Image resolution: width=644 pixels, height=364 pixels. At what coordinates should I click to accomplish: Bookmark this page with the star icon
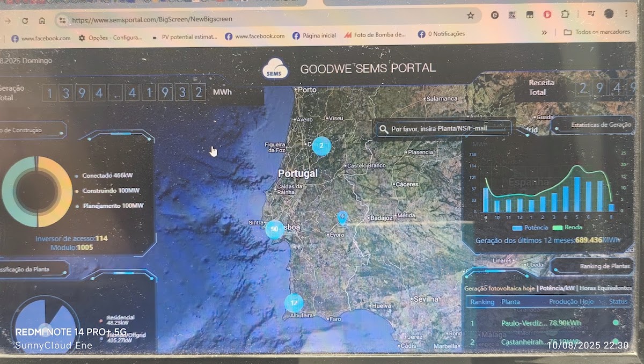click(471, 16)
